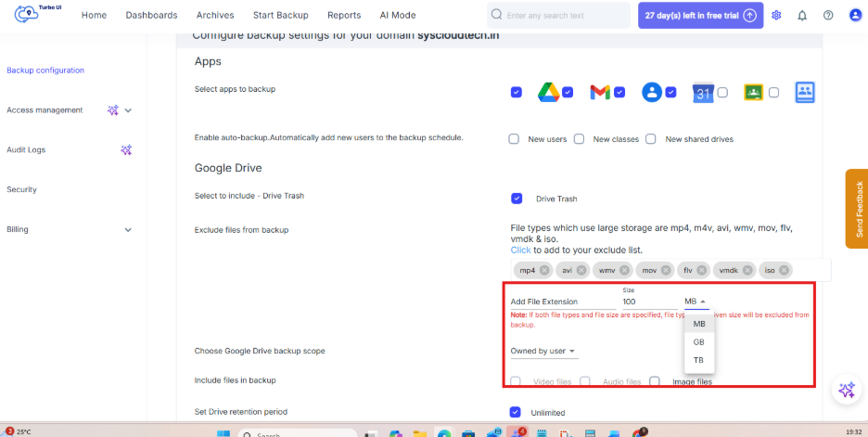Select GB from the size unit list
This screenshot has width=868, height=437.
point(699,342)
